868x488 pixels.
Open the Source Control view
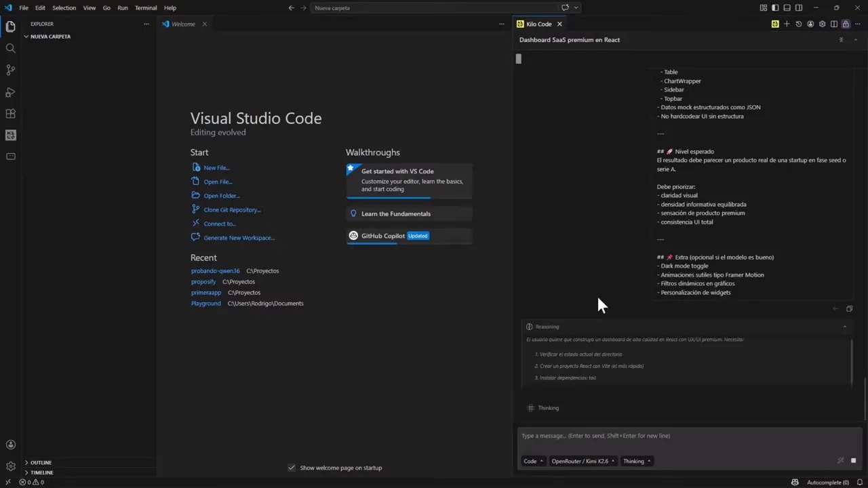[10, 70]
